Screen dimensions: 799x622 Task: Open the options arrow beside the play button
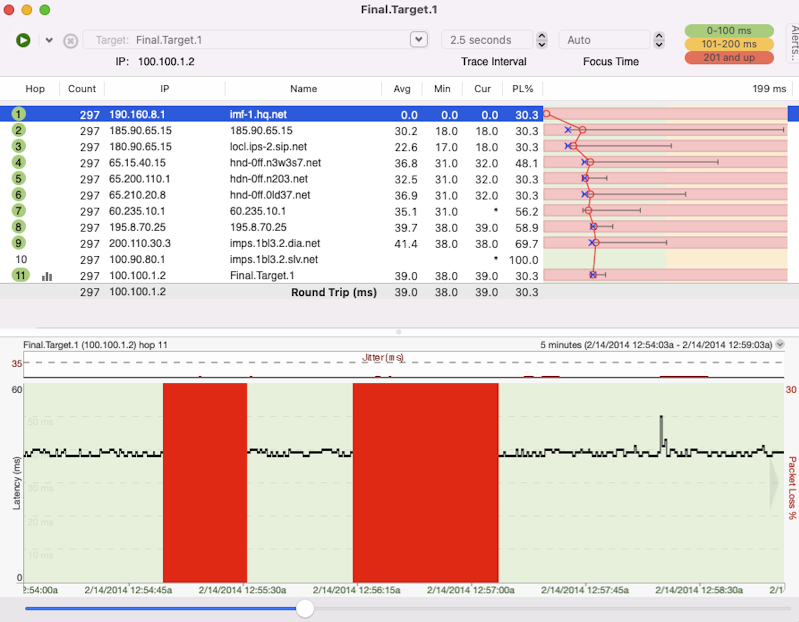coord(49,40)
